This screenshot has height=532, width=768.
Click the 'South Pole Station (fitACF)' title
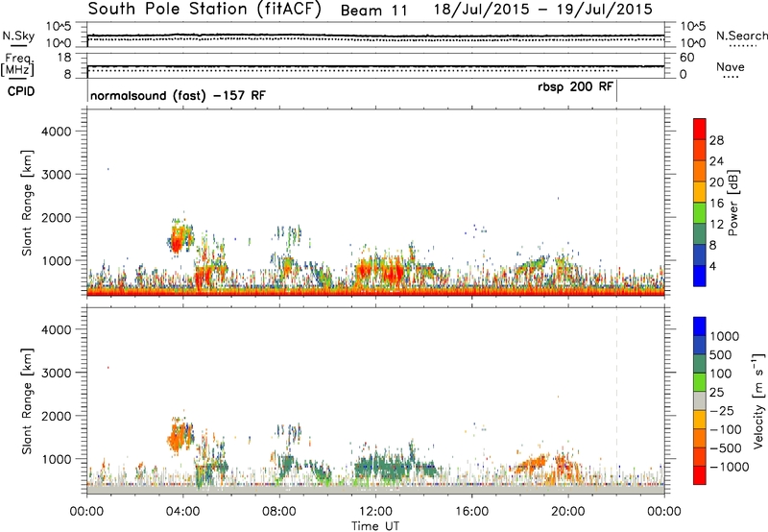[x=204, y=10]
